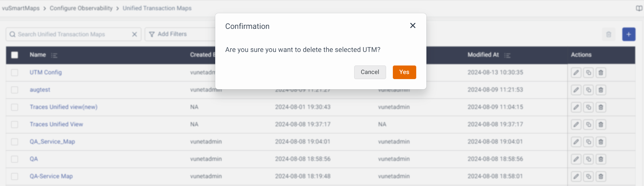Navigate to vuSmartMaps breadcrumb
644x186 pixels.
coord(21,8)
